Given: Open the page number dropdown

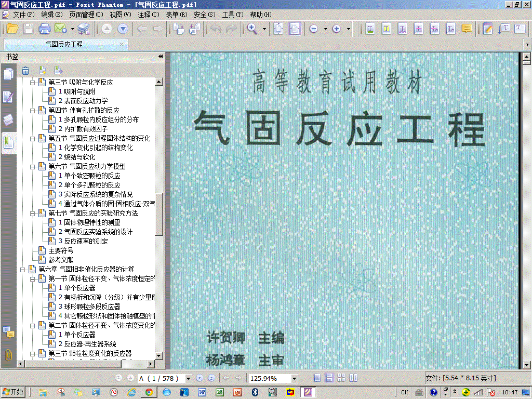Looking at the screenshot, I should 188,378.
